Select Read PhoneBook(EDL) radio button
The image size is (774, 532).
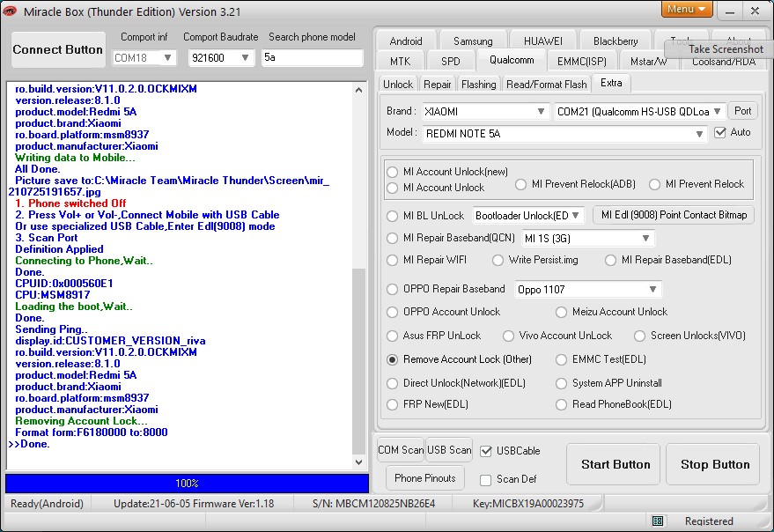click(x=561, y=404)
